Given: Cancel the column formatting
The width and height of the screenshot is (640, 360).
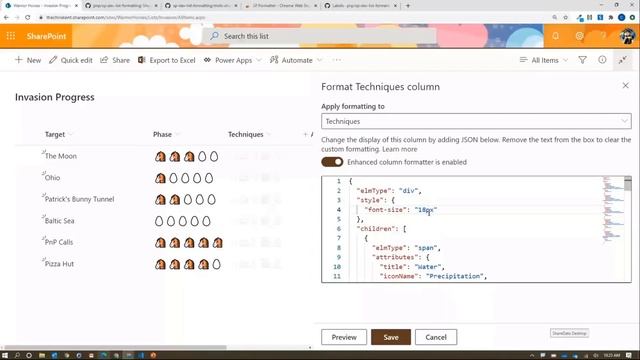Looking at the screenshot, I should (x=436, y=337).
